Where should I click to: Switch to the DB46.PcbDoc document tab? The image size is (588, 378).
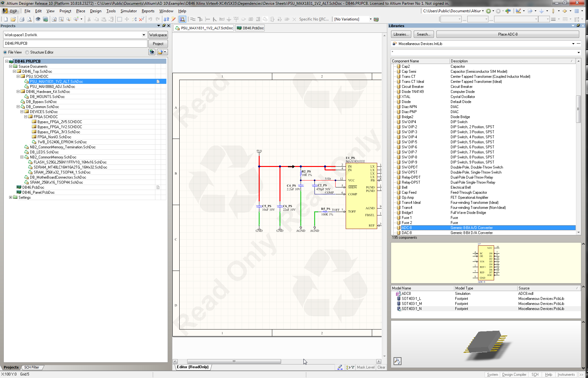coord(250,28)
